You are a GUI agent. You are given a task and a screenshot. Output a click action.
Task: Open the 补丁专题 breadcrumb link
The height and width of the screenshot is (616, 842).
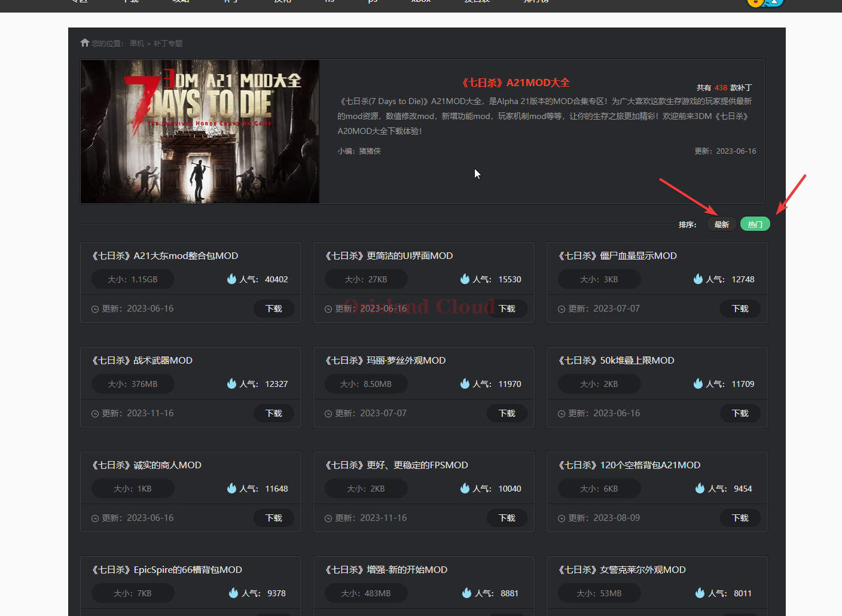click(168, 43)
